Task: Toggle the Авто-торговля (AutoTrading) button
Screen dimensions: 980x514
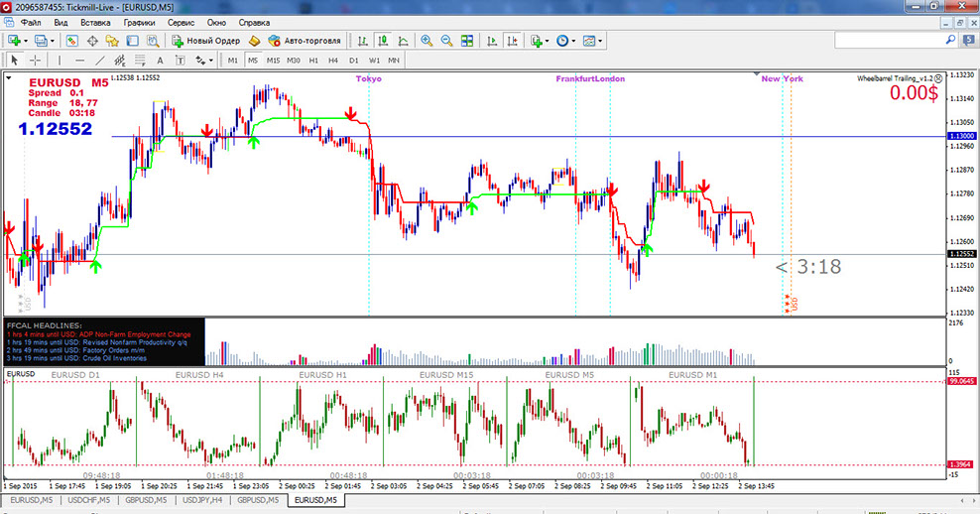Action: tap(303, 41)
